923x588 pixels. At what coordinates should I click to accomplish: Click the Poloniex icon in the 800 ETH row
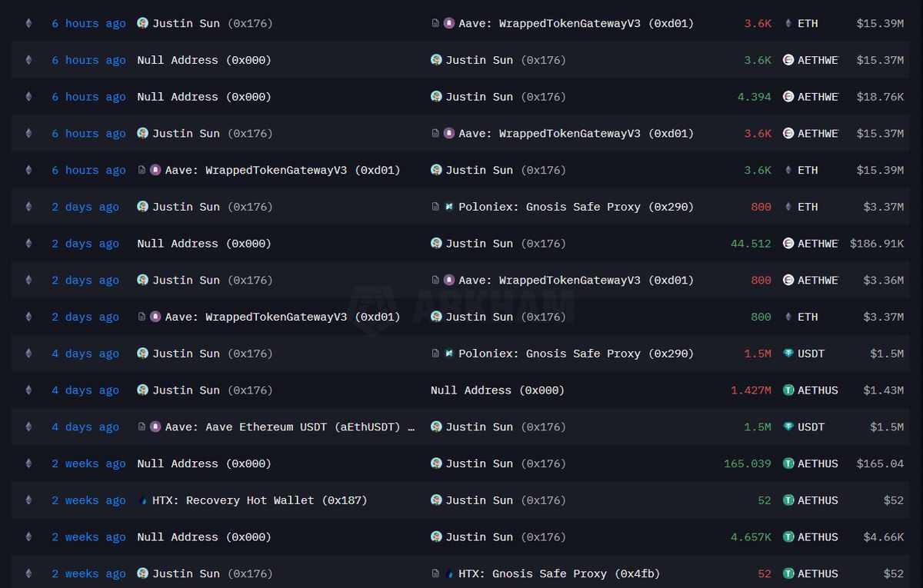pos(449,207)
